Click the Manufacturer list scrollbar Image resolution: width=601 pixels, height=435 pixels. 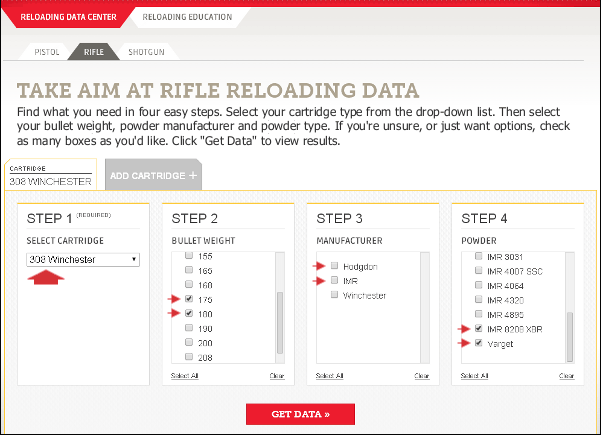[x=425, y=307]
